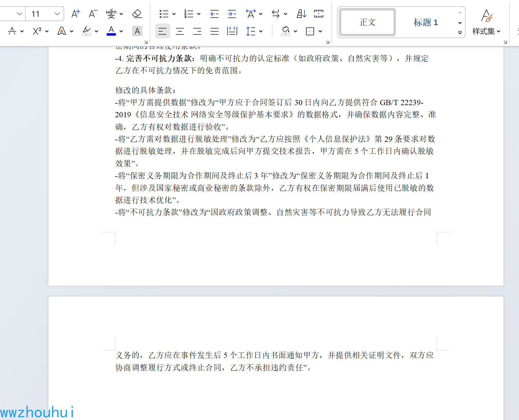Expand strikethrough options arrow
Screen dimensions: 519x420
click(x=22, y=31)
